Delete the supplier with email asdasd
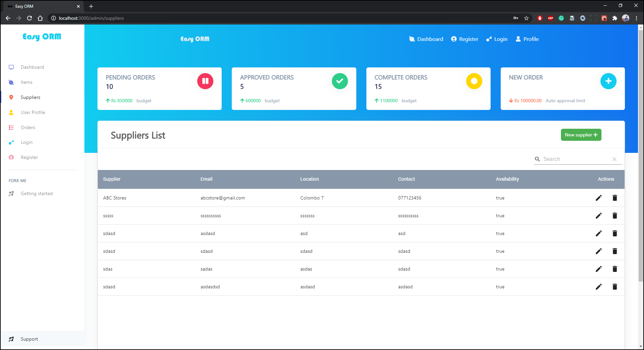The height and width of the screenshot is (350, 644). (615, 233)
